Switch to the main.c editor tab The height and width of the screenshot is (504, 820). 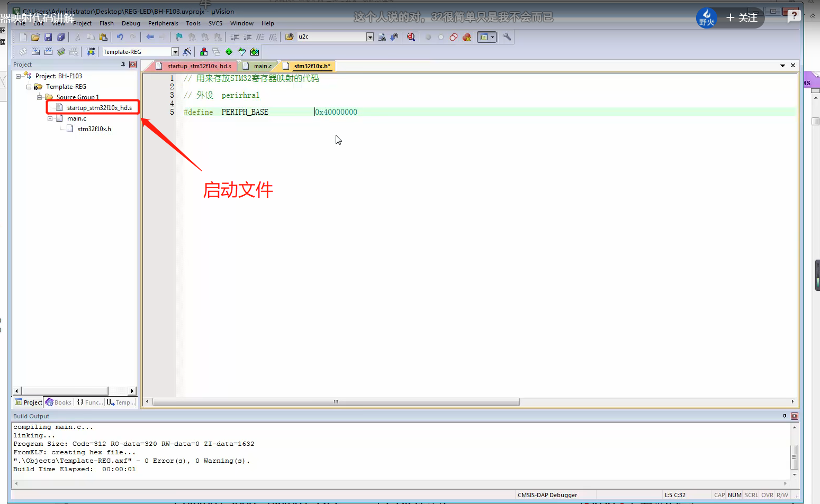(x=258, y=66)
